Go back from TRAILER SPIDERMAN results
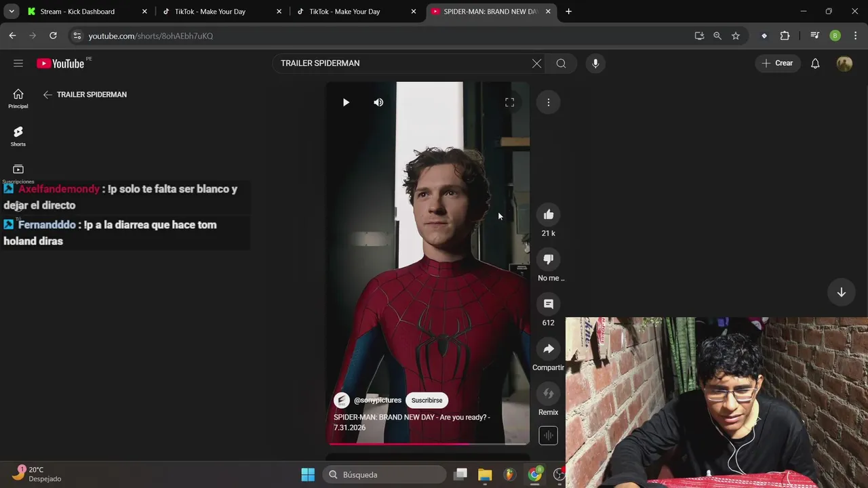This screenshot has width=868, height=488. point(47,95)
